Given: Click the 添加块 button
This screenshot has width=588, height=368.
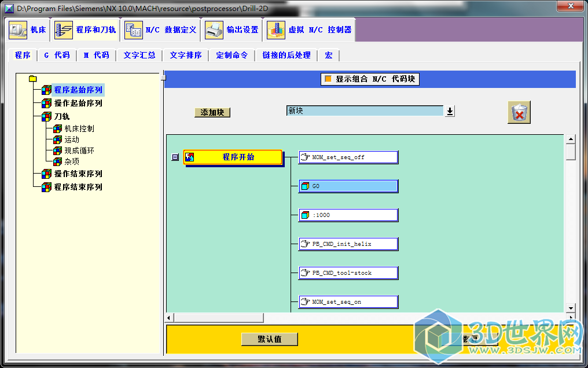Looking at the screenshot, I should (x=212, y=112).
